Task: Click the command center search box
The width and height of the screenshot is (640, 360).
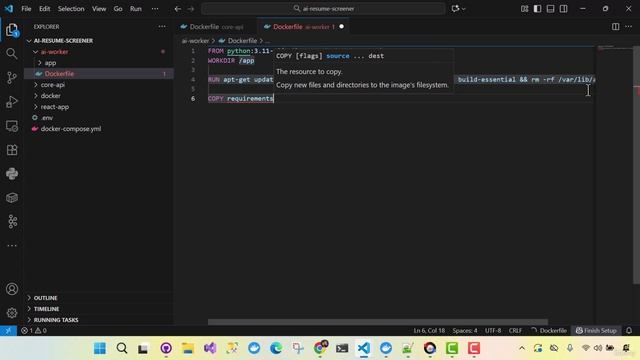Action: [x=323, y=9]
